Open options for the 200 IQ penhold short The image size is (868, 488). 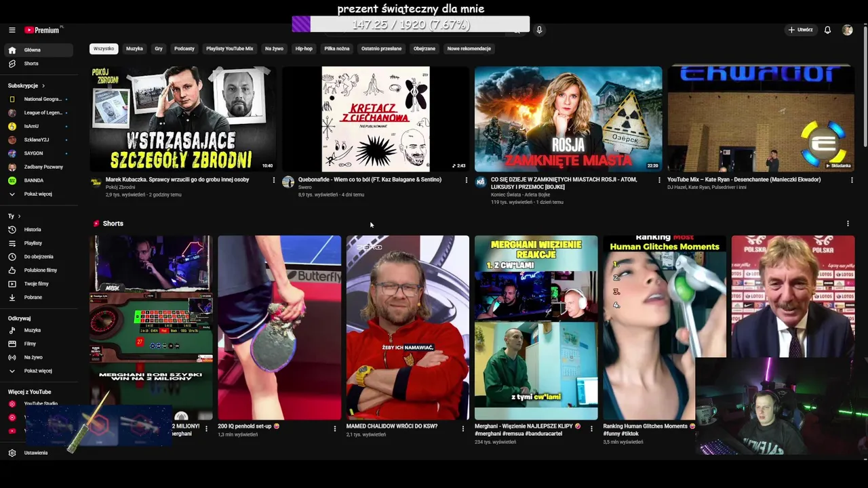pos(334,428)
